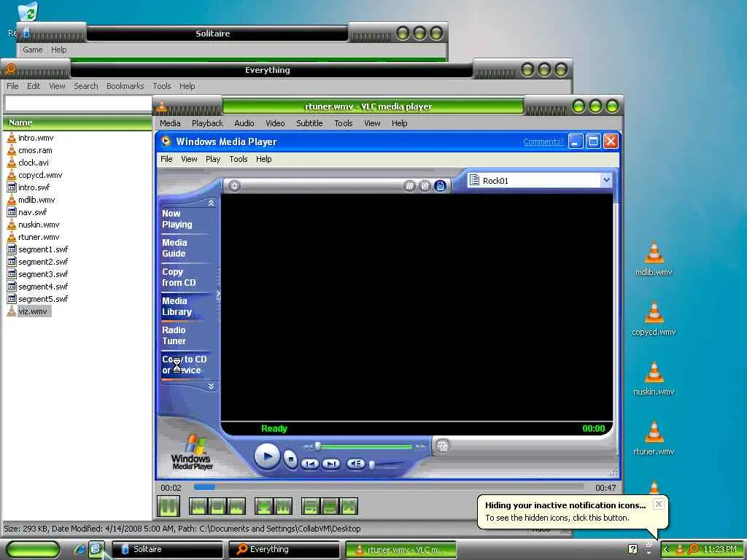Click the mdlib.wmv desktop icon
The width and height of the screenshot is (747, 560).
pyautogui.click(x=654, y=260)
